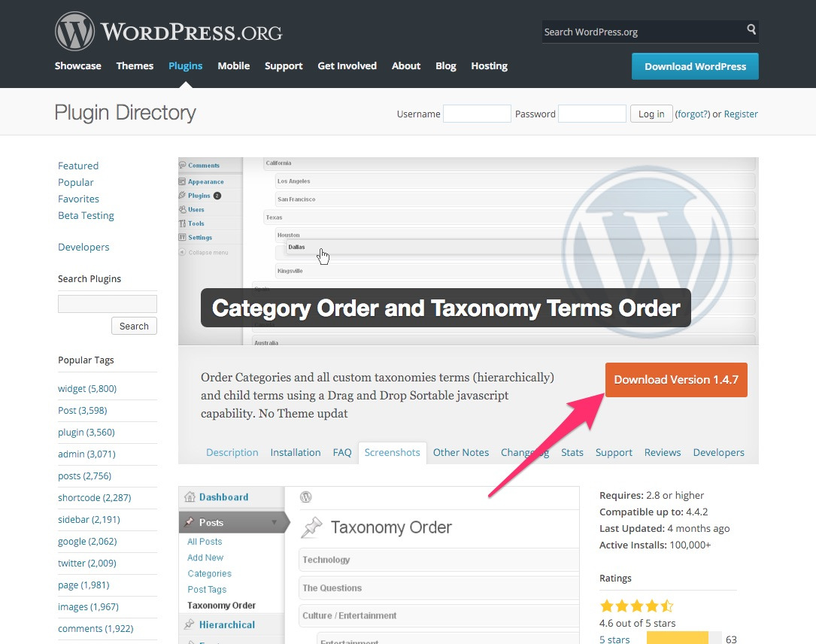Viewport: 816px width, 644px height.
Task: Click Download Version 1.4.7 button
Action: (676, 379)
